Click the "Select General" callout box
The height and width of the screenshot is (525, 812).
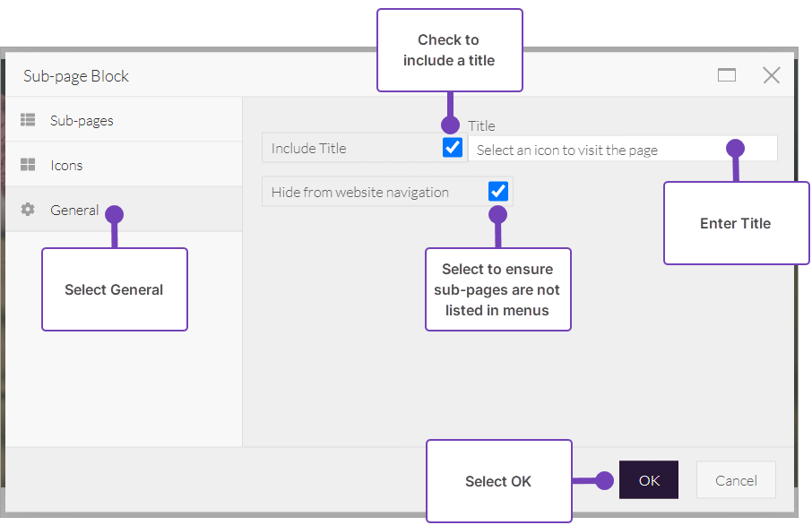pos(115,289)
